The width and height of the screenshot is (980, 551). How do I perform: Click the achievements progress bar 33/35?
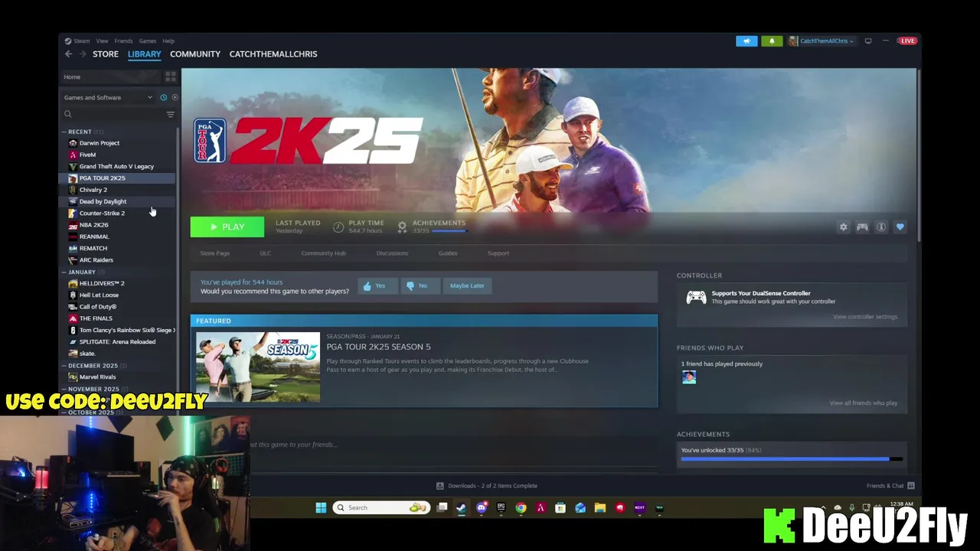click(x=792, y=459)
